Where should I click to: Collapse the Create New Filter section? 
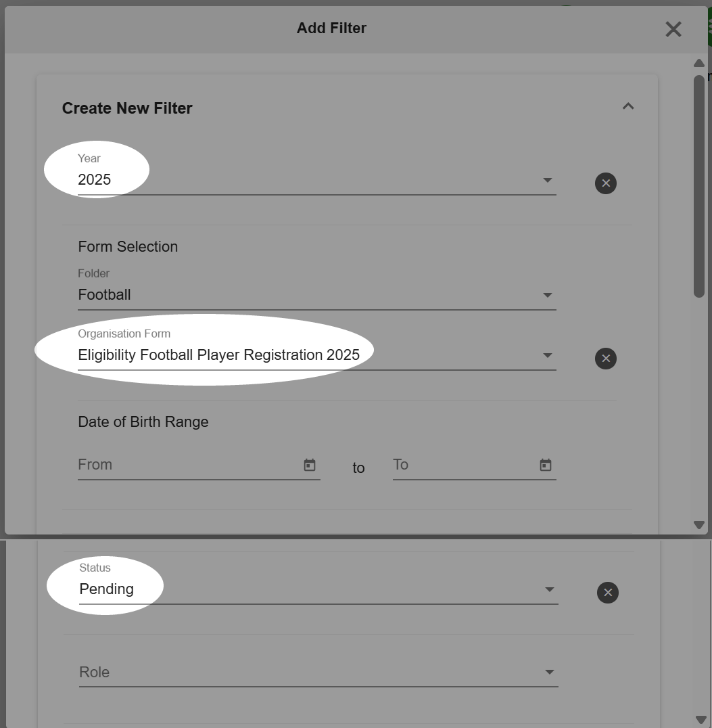[628, 106]
